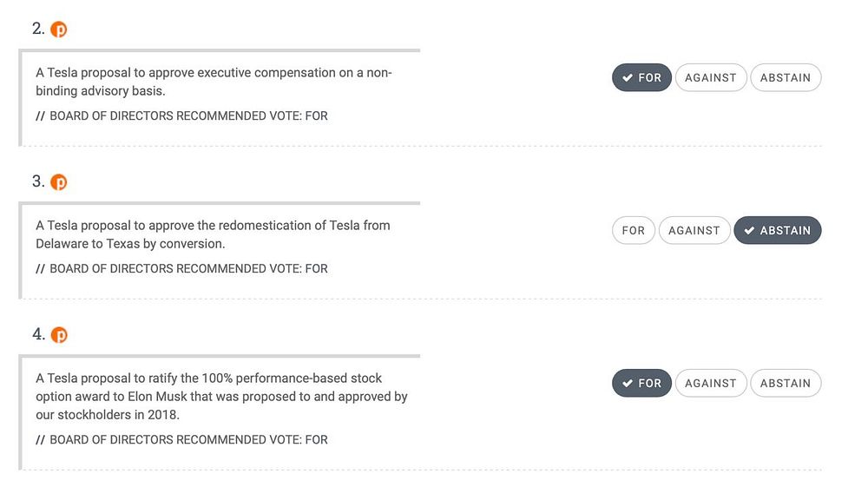Click board recommendation line under proposal 2
The height and width of the screenshot is (487, 868).
tap(182, 115)
